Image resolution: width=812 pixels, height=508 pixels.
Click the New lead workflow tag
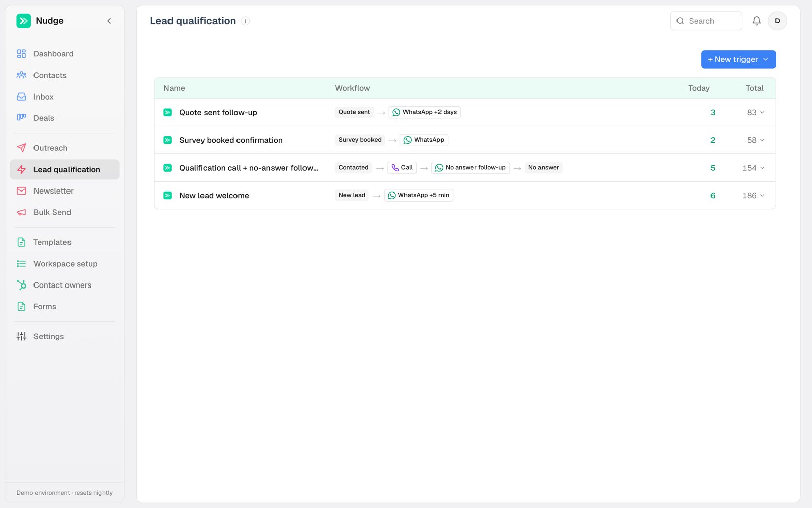coord(352,195)
